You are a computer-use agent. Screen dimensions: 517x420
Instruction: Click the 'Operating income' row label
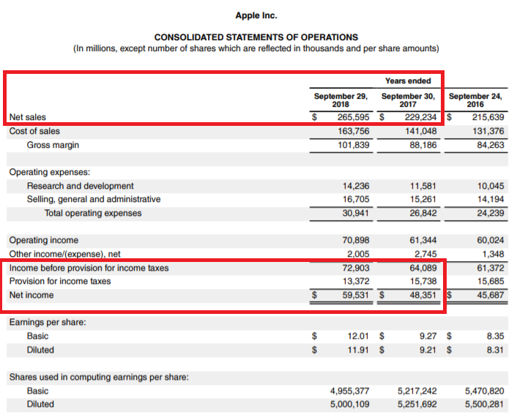(43, 240)
